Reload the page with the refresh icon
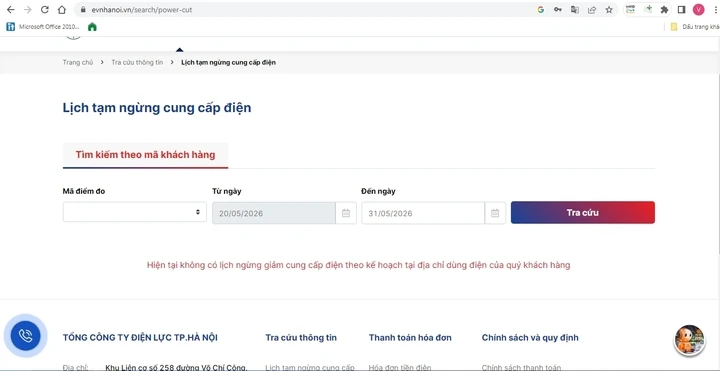This screenshot has width=720, height=371. point(45,10)
